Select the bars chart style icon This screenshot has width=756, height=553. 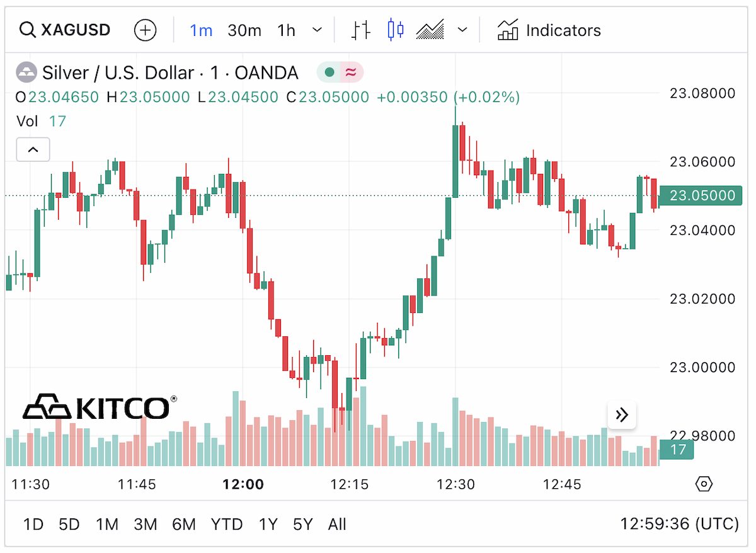[x=361, y=30]
